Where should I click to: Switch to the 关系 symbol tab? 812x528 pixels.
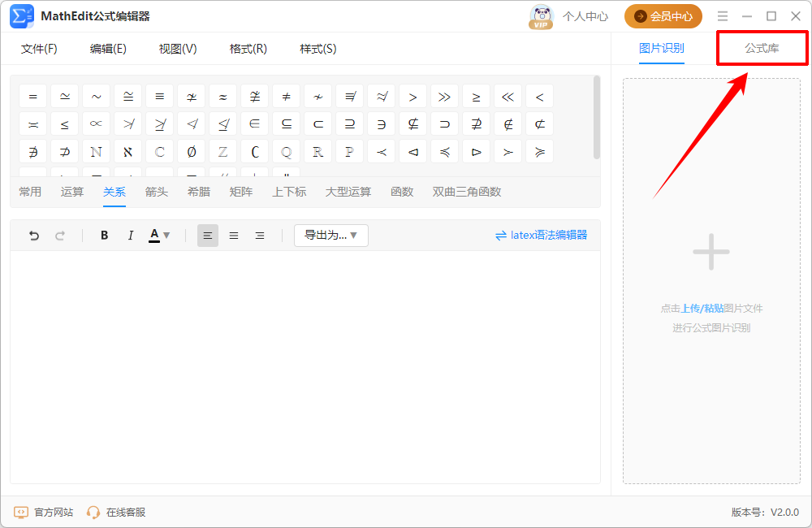[x=114, y=192]
